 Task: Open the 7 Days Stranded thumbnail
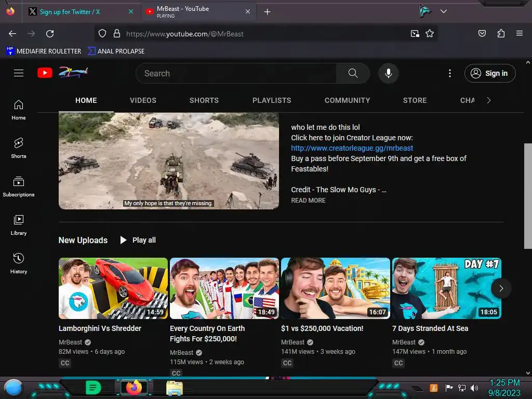coord(446,288)
